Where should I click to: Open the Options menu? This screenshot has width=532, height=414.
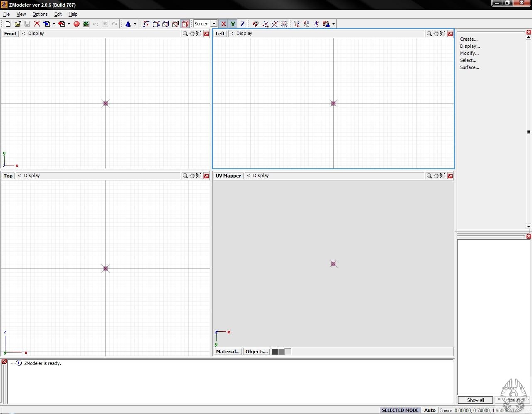[40, 14]
